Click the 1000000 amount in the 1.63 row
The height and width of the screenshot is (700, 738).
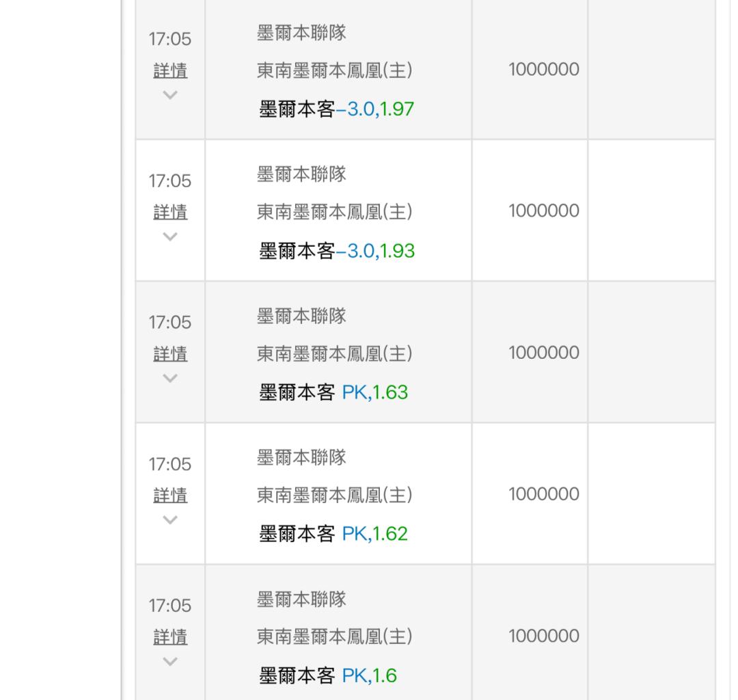543,353
